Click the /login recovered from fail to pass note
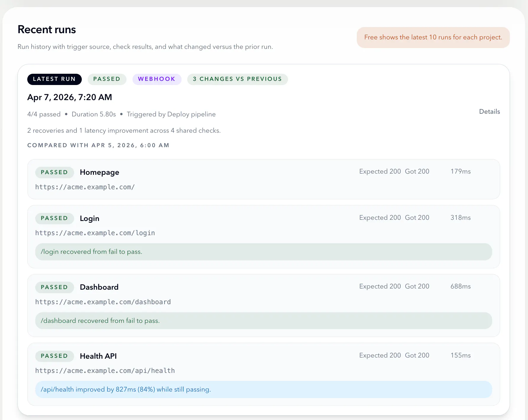The width and height of the screenshot is (528, 420). coord(263,252)
